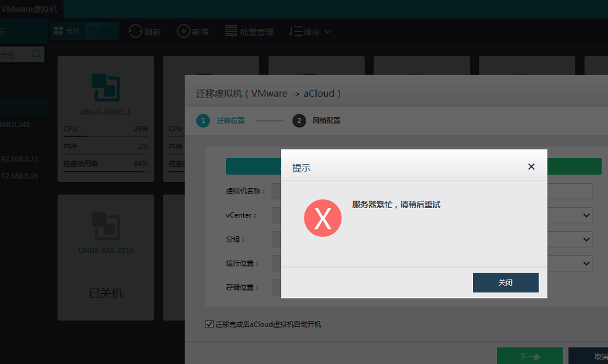
Task: Select host 192.168.0.21 in the sidebar
Action: click(x=19, y=159)
